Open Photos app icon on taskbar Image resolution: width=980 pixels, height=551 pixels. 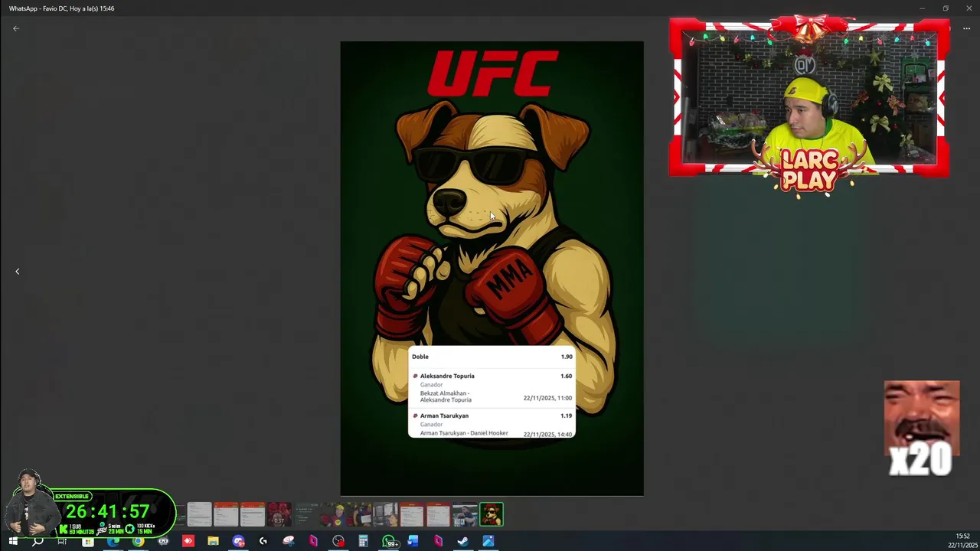488,541
